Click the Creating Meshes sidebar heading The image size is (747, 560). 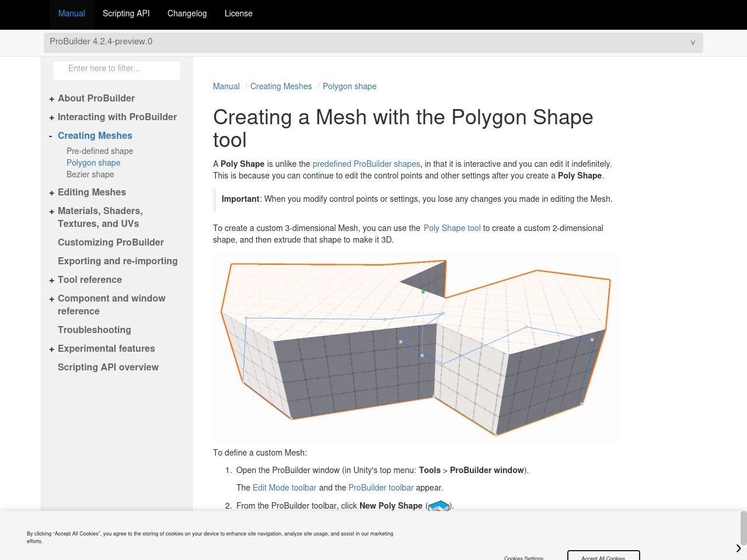[95, 135]
